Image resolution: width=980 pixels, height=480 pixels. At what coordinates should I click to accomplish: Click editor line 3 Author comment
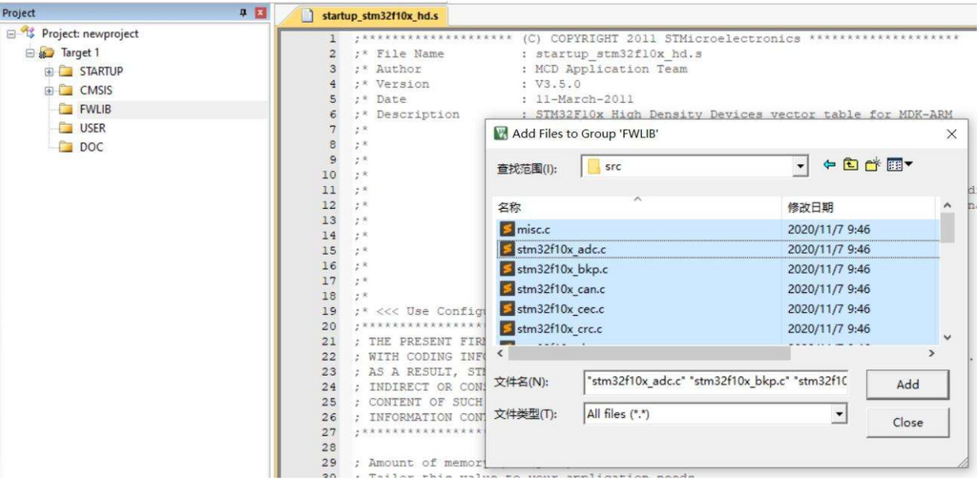(520, 69)
